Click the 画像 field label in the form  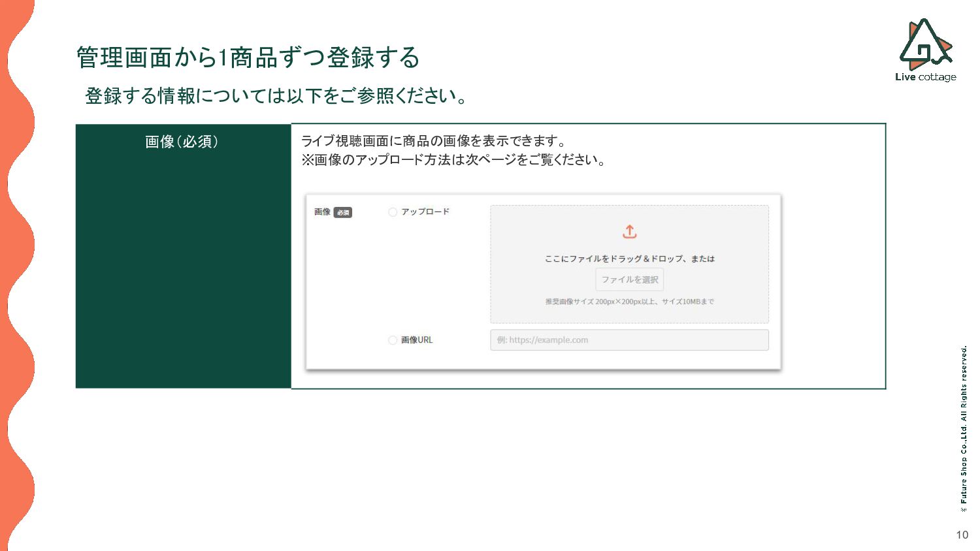pyautogui.click(x=322, y=212)
